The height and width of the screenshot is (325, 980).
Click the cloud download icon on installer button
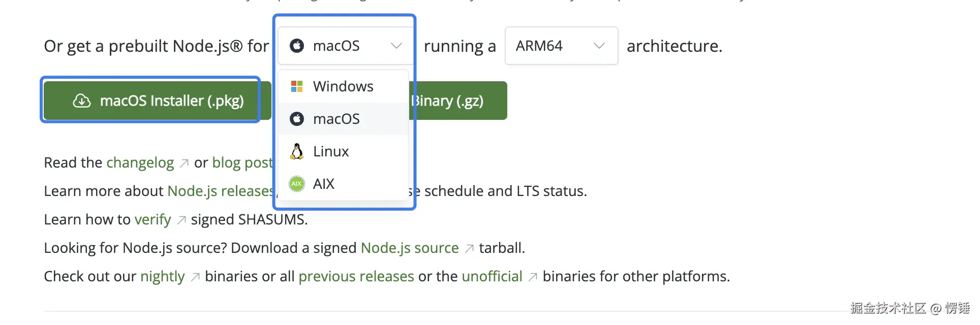(82, 101)
